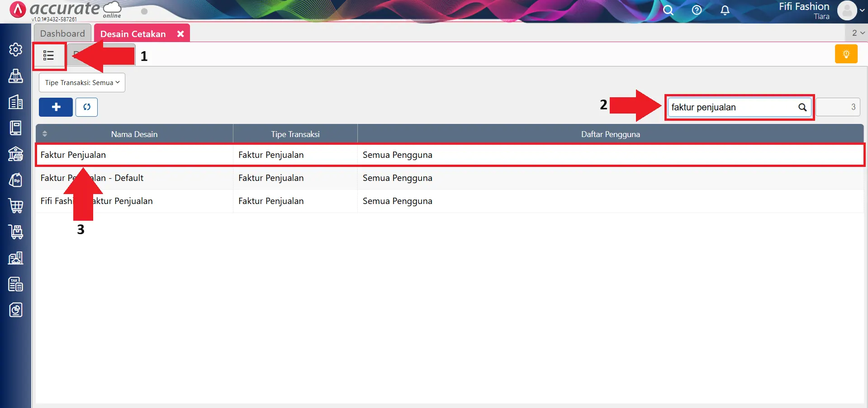This screenshot has height=408, width=868.
Task: Sort by the Nama Desain column header
Action: [134, 134]
